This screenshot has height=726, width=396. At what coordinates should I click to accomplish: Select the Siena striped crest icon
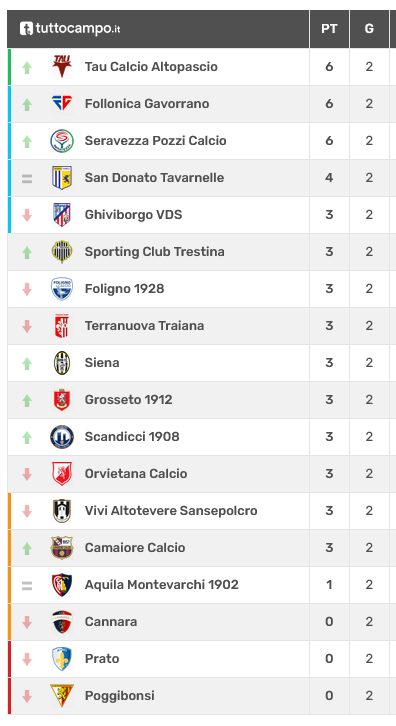pyautogui.click(x=62, y=363)
